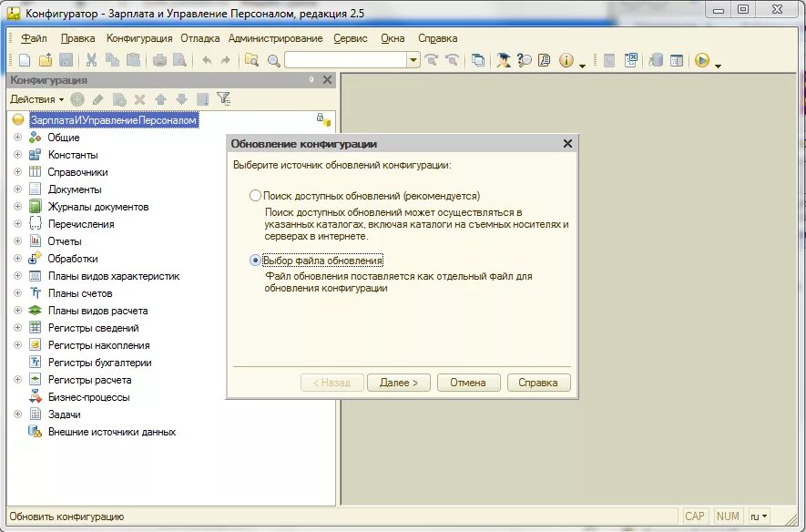Click the update database configuration cylinder icon
Screen dimensions: 806x532
656,60
